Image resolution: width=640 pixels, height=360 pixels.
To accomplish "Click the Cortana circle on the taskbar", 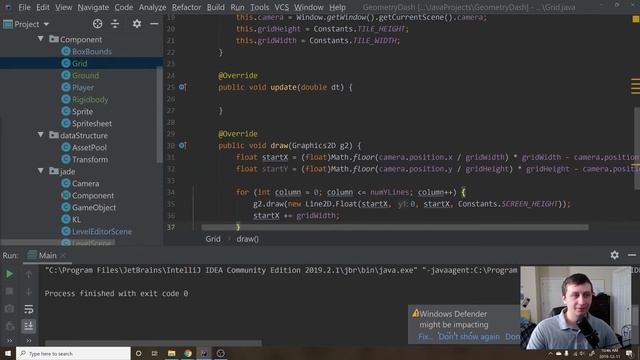I will 138,353.
